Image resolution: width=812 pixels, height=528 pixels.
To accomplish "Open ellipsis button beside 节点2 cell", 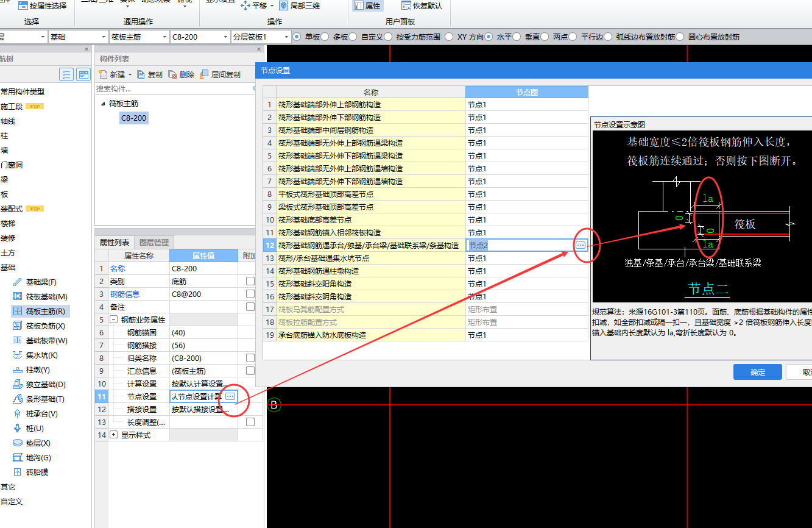I will coord(581,245).
